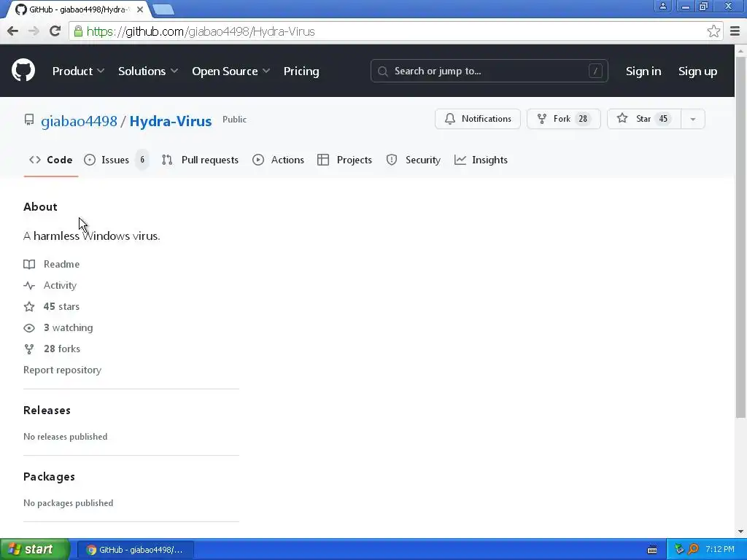747x560 pixels.
Task: Switch to the Pull requests tab
Action: pos(200,160)
